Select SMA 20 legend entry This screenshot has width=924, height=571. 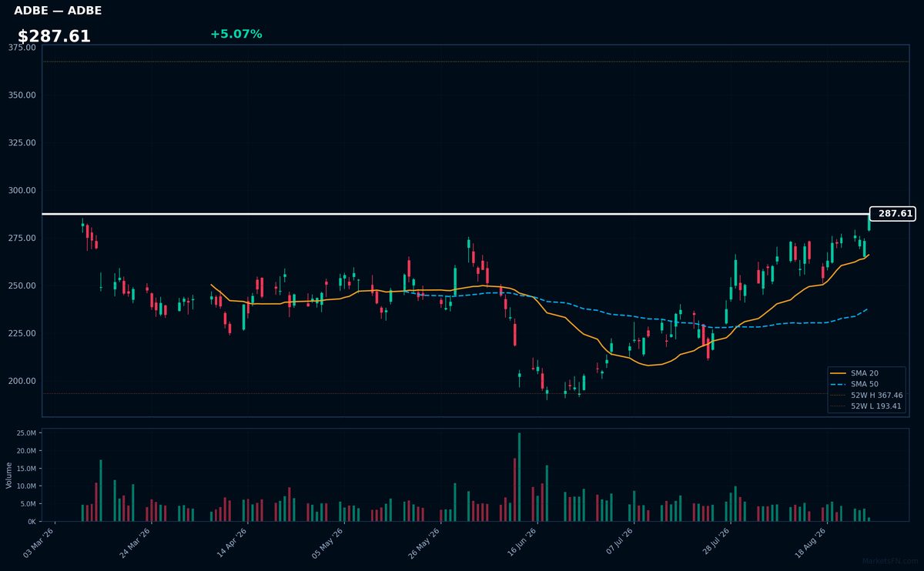click(865, 372)
